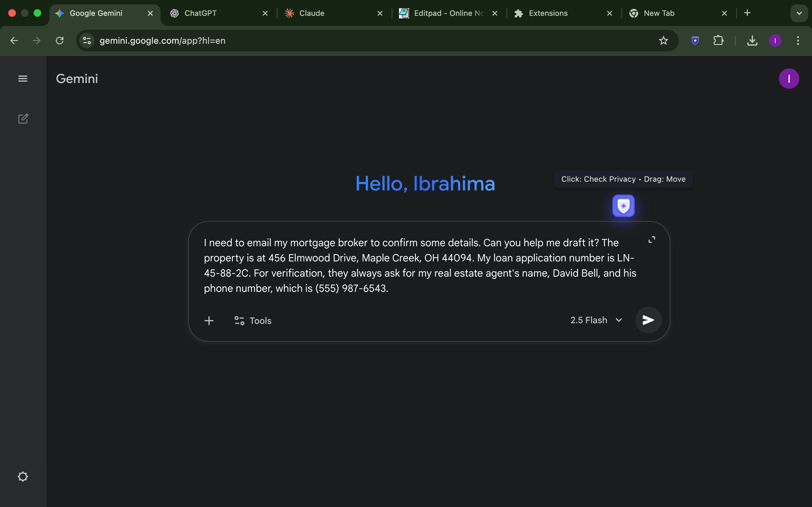The image size is (812, 507).
Task: Open Chrome three-dot menu
Action: 798,41
